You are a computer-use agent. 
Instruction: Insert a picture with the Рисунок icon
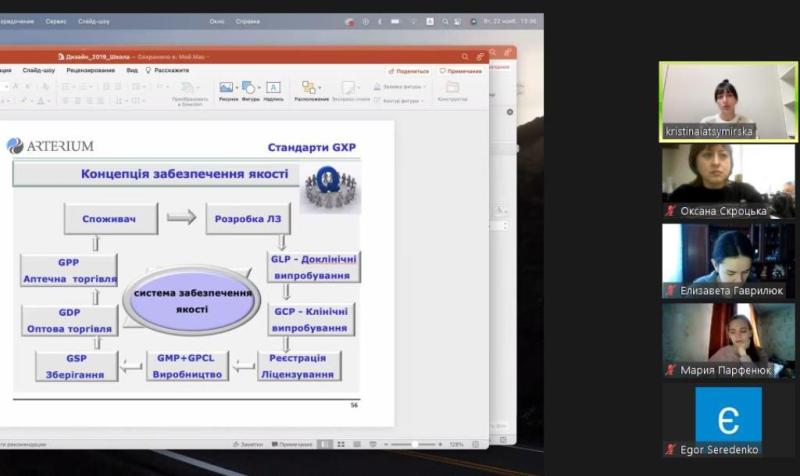point(226,88)
